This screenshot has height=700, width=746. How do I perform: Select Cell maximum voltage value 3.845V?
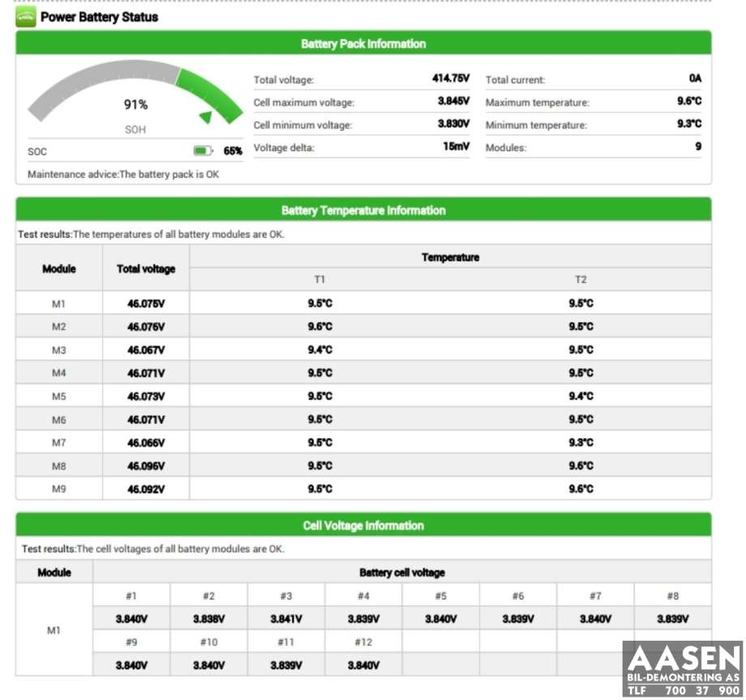click(x=453, y=101)
